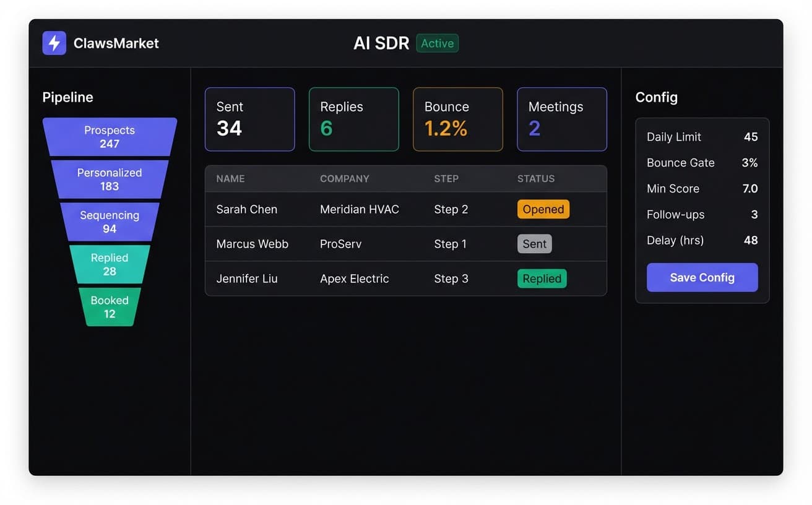The height and width of the screenshot is (505, 812).
Task: Expand the Personalized stage showing 183
Action: click(110, 179)
